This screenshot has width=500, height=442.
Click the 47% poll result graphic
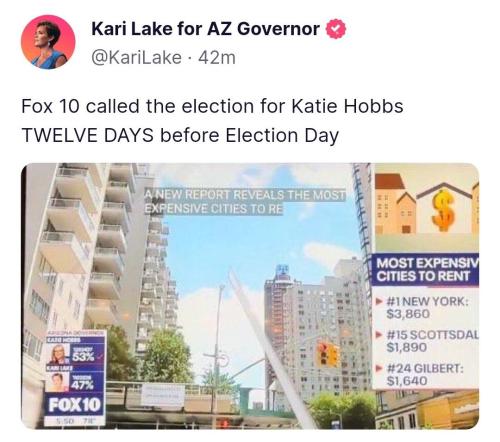coord(83,385)
